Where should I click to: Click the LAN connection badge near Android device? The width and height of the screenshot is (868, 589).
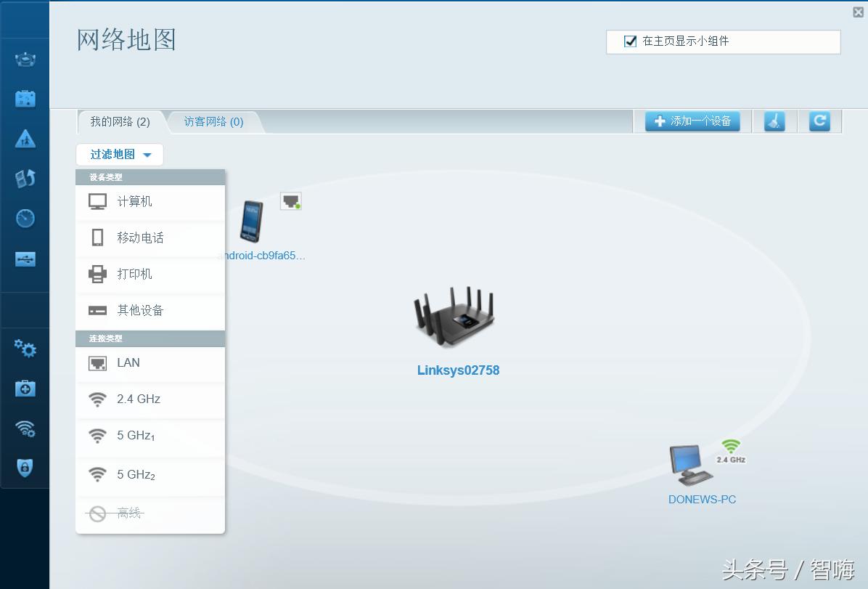click(x=290, y=201)
